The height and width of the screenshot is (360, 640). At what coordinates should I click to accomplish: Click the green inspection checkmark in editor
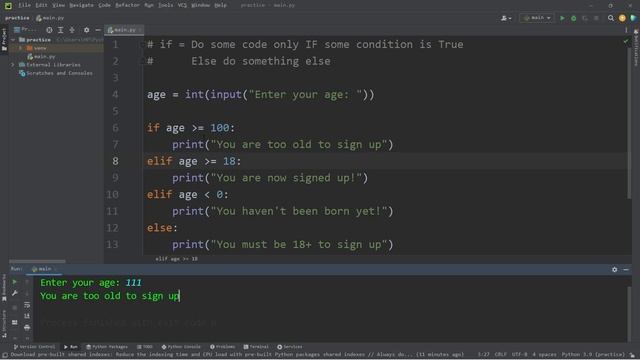click(x=626, y=42)
